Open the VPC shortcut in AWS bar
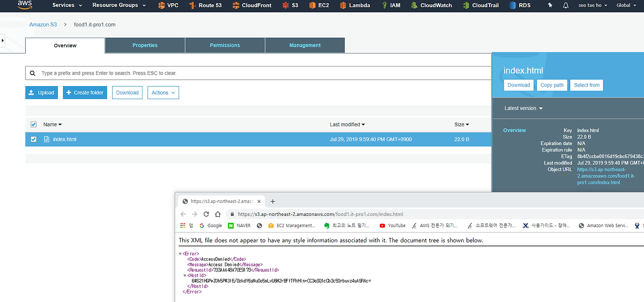The height and width of the screenshot is (302, 644). (168, 6)
